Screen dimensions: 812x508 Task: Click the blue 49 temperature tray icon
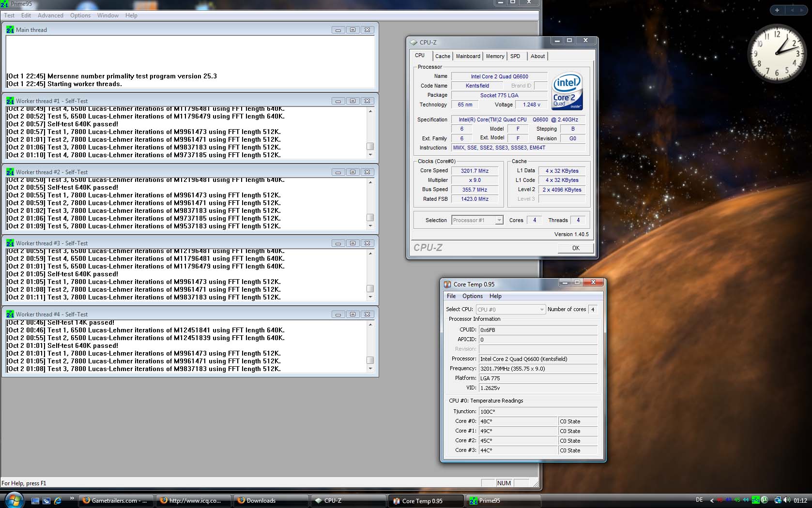coord(729,500)
